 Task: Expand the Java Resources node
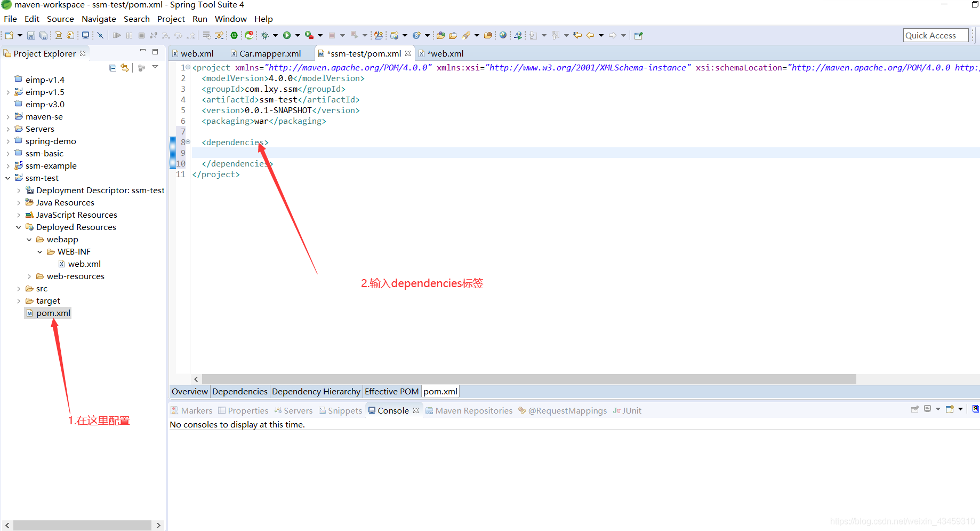click(x=19, y=203)
